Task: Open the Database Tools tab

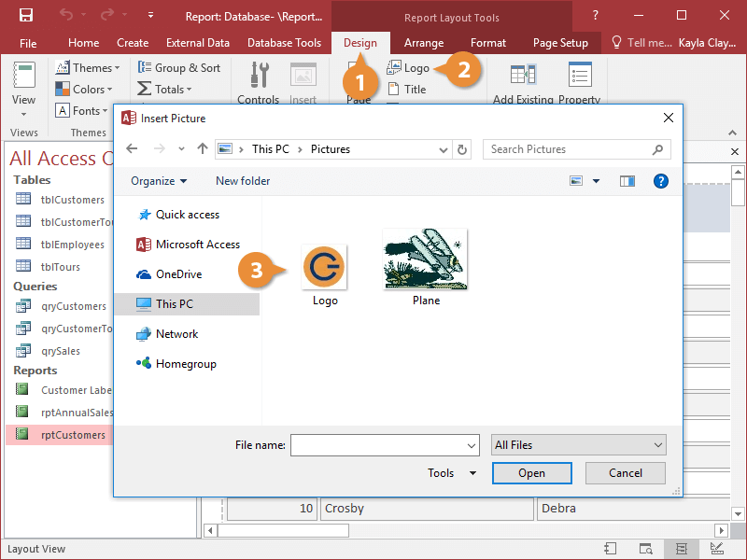Action: (284, 43)
